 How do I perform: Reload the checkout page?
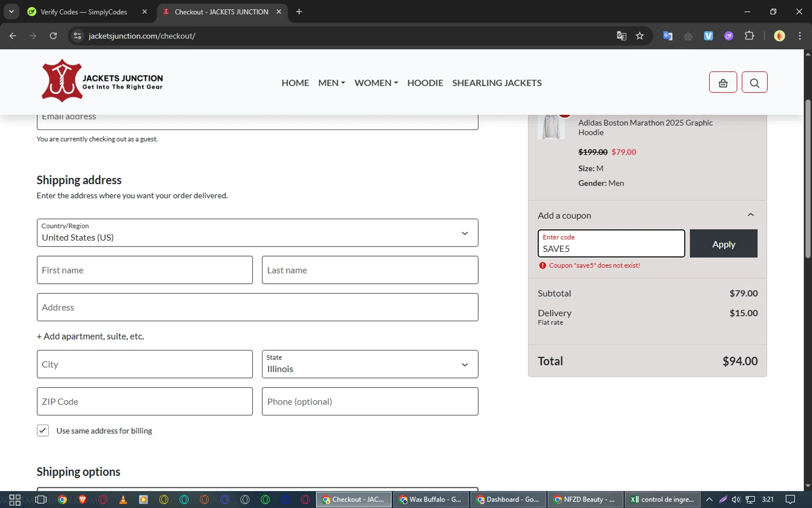pos(53,36)
